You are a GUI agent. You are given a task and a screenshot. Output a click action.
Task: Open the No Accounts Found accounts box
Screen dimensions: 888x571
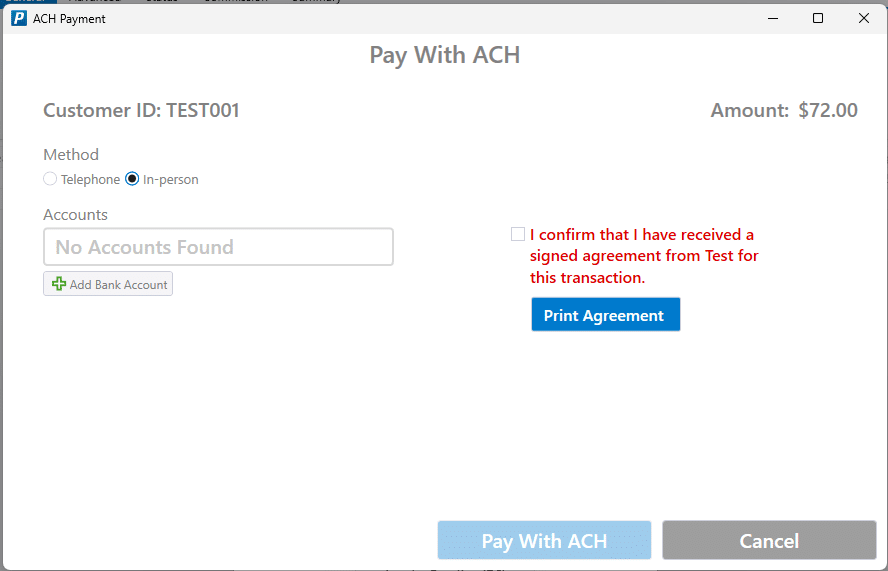click(x=218, y=247)
